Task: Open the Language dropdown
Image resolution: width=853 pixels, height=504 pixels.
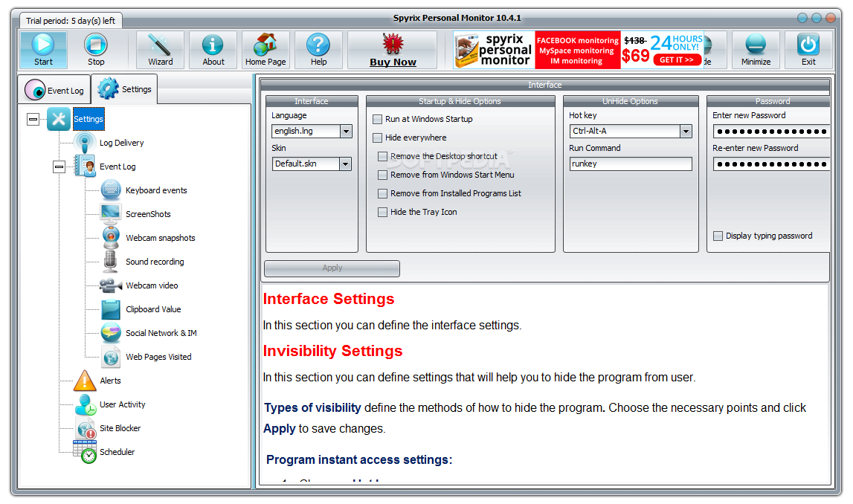Action: point(346,131)
